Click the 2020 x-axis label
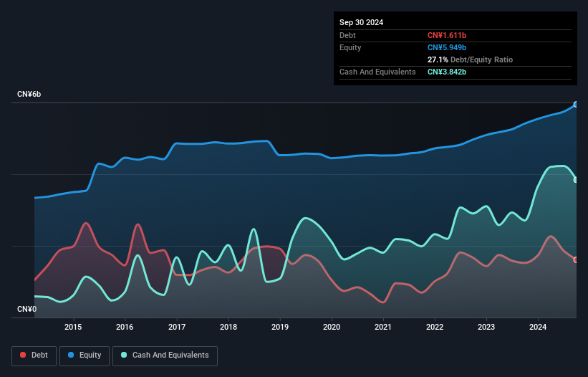Image resolution: width=588 pixels, height=377 pixels. (332, 327)
